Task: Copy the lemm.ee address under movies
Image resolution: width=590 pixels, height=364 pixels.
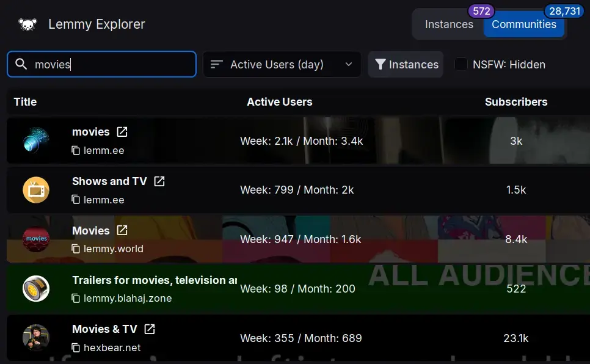Action: click(76, 151)
